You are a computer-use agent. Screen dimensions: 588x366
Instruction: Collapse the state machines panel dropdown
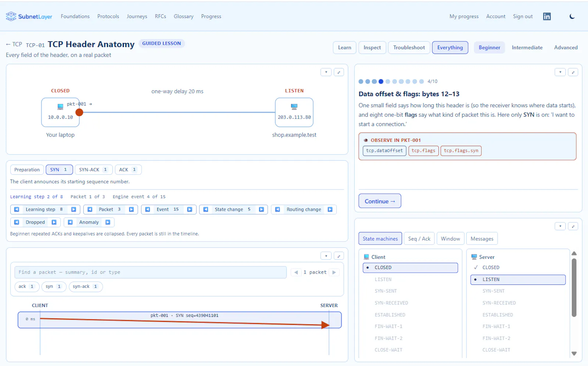tap(560, 226)
